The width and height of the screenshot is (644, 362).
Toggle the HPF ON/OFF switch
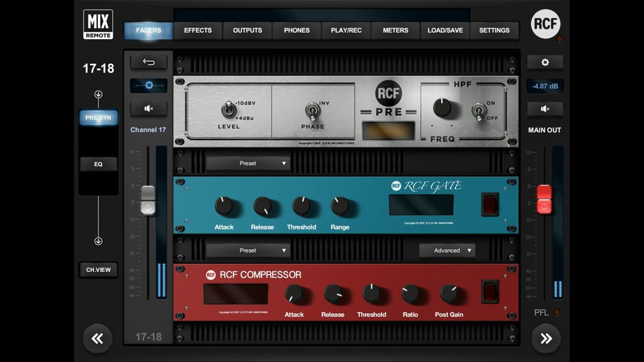click(x=479, y=111)
